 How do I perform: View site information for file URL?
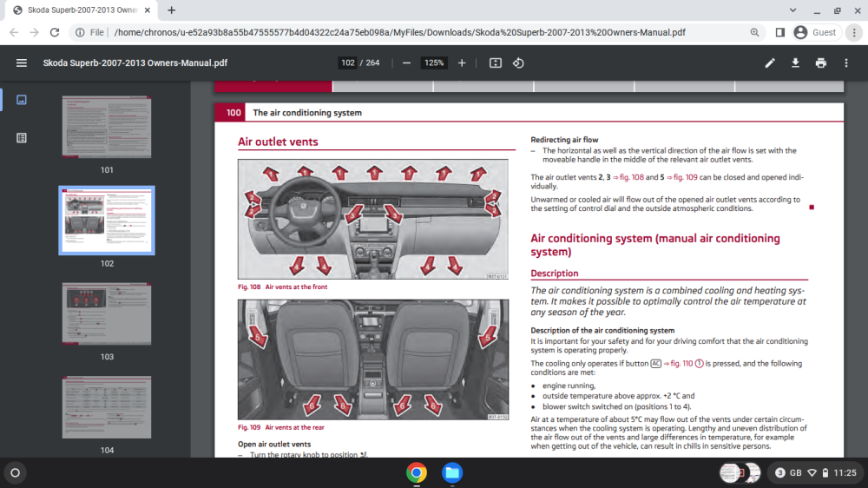coord(89,33)
